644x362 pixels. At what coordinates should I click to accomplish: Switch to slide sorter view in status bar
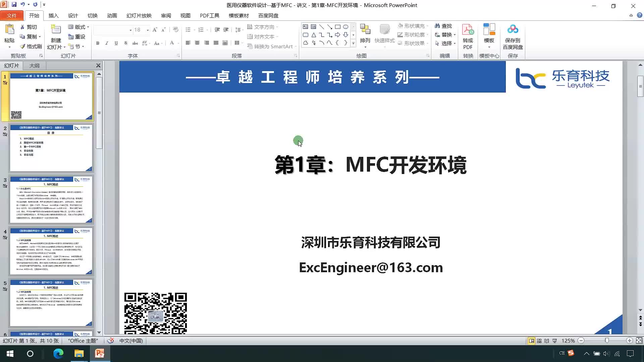[539, 341]
